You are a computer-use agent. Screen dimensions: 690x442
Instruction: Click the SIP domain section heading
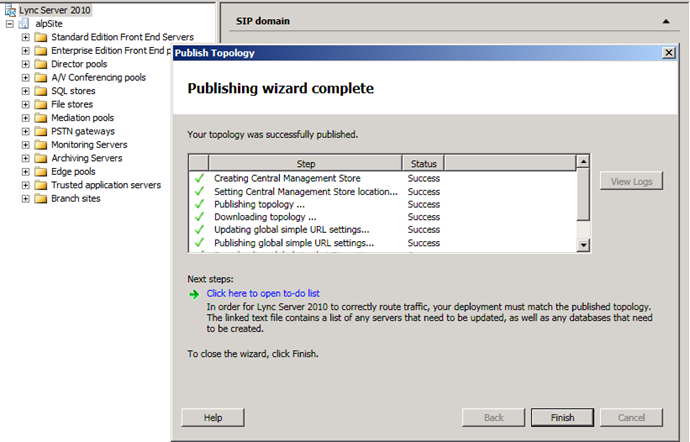click(x=263, y=21)
